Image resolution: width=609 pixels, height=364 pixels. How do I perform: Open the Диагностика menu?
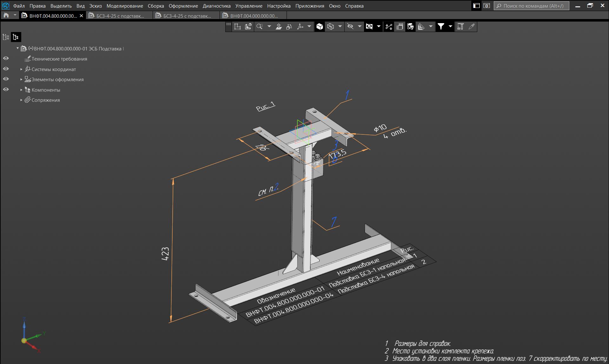[216, 6]
